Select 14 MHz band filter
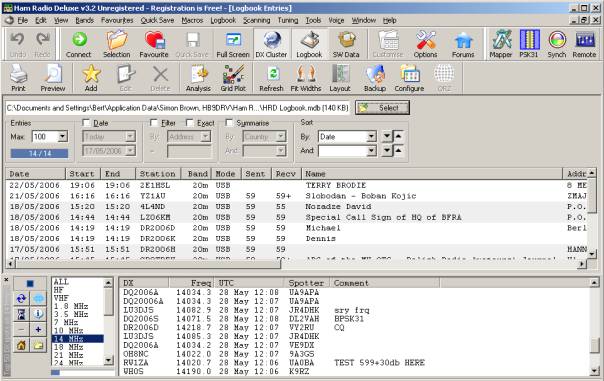Screen dimensions: 604x381 click(x=77, y=339)
